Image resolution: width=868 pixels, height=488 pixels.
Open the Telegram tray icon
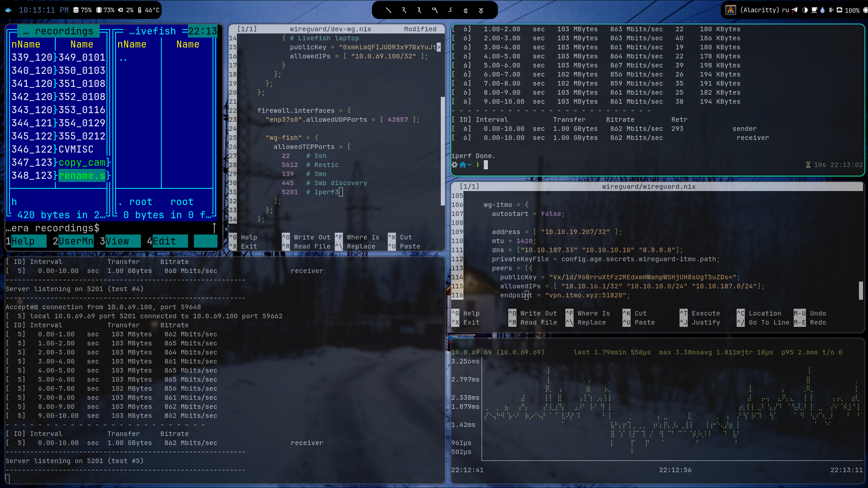click(795, 10)
